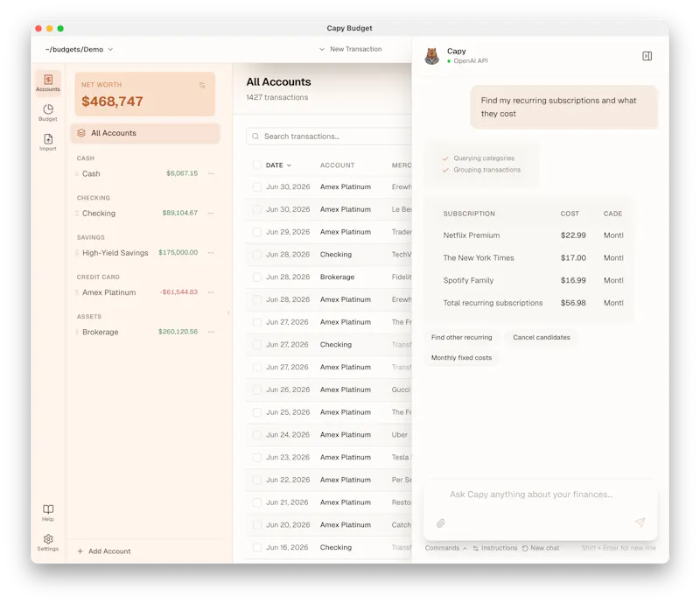Click the Querying categories step
Viewport: 700px width, 604px height.
(484, 158)
